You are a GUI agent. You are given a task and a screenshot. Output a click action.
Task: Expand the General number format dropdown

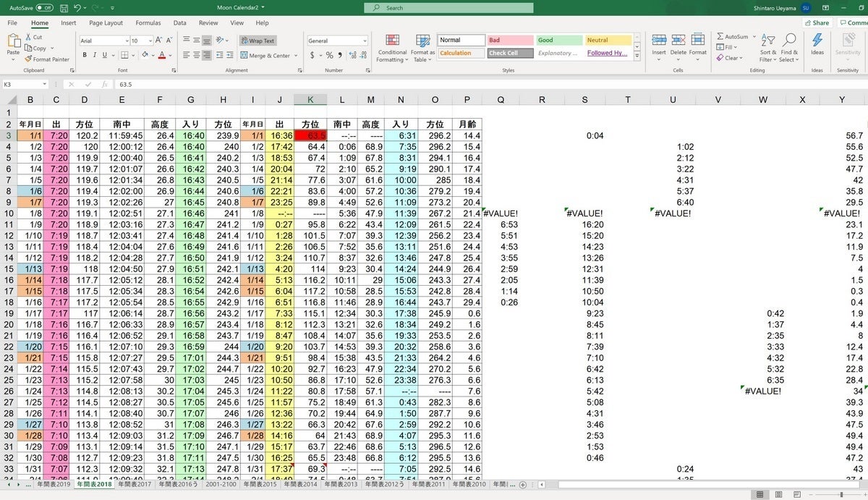pos(364,41)
